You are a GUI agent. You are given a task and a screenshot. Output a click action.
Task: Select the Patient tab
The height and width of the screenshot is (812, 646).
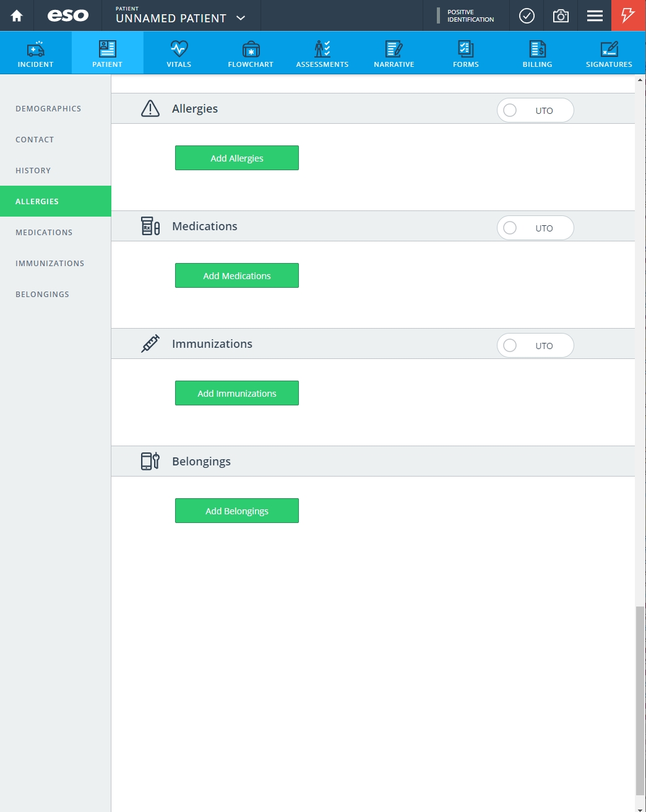108,53
